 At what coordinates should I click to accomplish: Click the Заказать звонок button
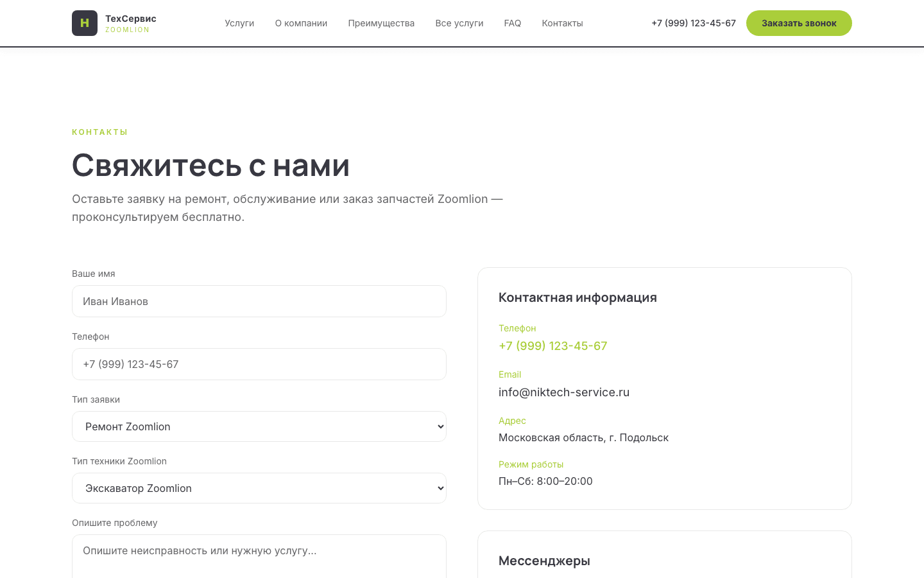tap(799, 23)
